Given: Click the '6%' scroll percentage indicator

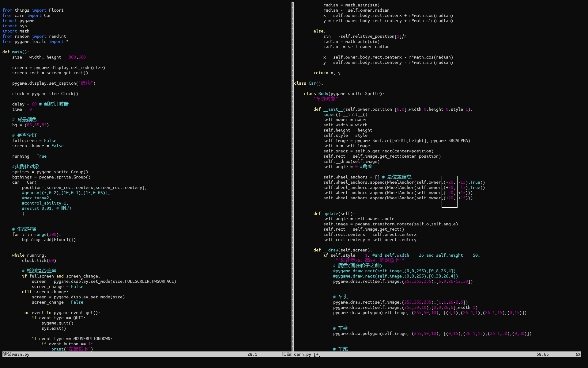Looking at the screenshot, I should pos(578,354).
